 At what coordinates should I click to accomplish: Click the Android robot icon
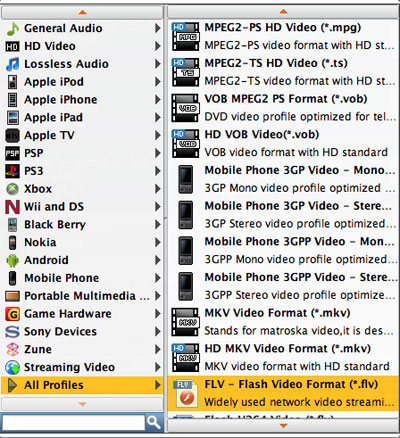tap(12, 260)
